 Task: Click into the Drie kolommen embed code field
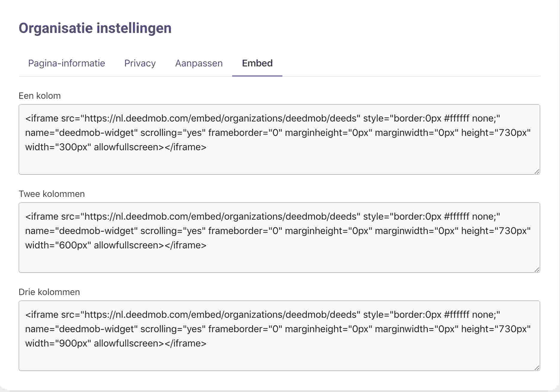point(279,336)
